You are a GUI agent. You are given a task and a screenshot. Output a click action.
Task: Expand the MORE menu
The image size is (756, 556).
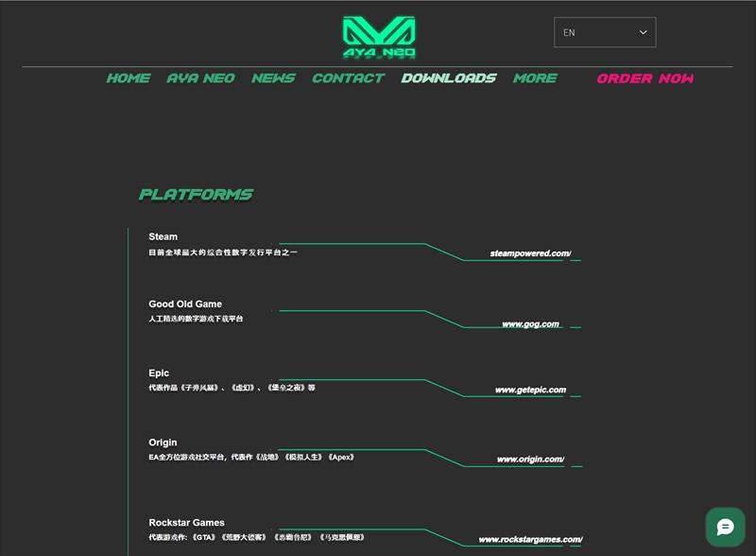(x=535, y=78)
